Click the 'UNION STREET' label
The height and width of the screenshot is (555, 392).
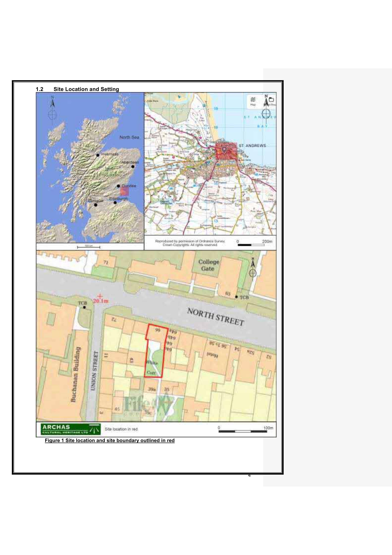(95, 371)
